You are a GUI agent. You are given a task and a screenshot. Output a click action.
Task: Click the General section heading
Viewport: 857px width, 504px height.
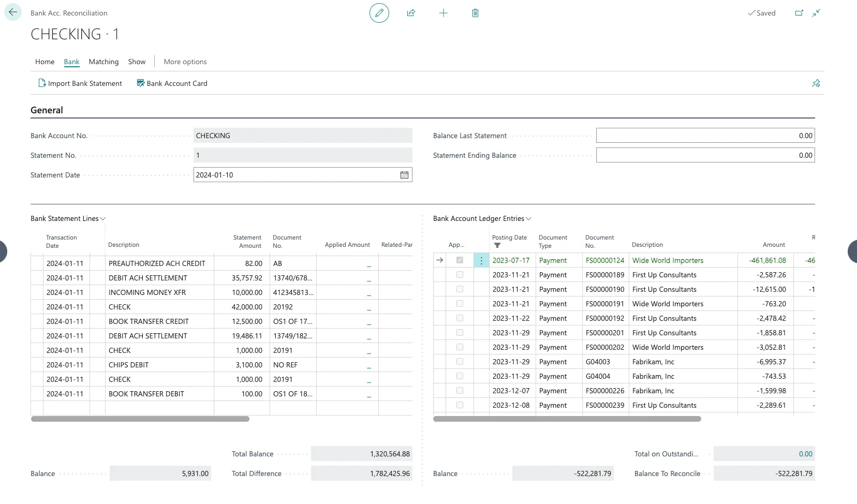pos(47,110)
